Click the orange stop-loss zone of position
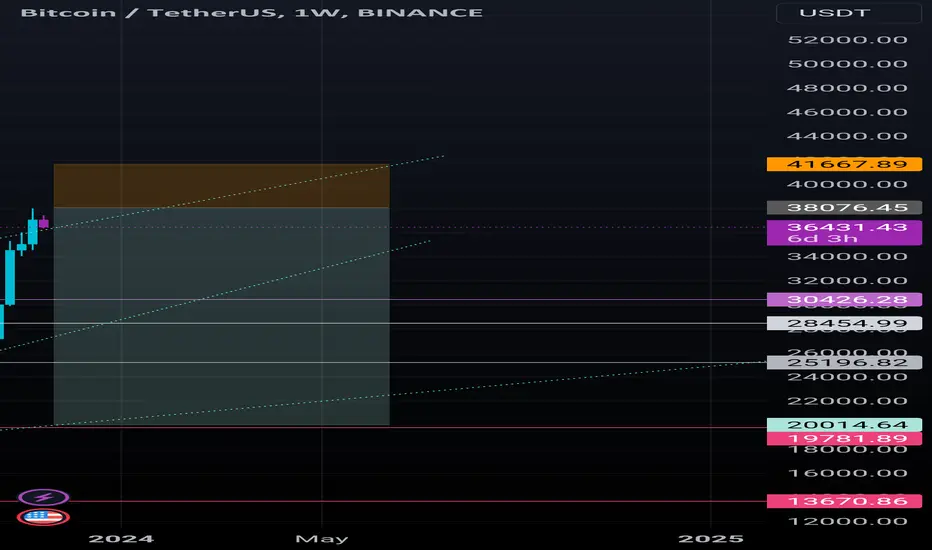Image resolution: width=932 pixels, height=550 pixels. (x=220, y=185)
